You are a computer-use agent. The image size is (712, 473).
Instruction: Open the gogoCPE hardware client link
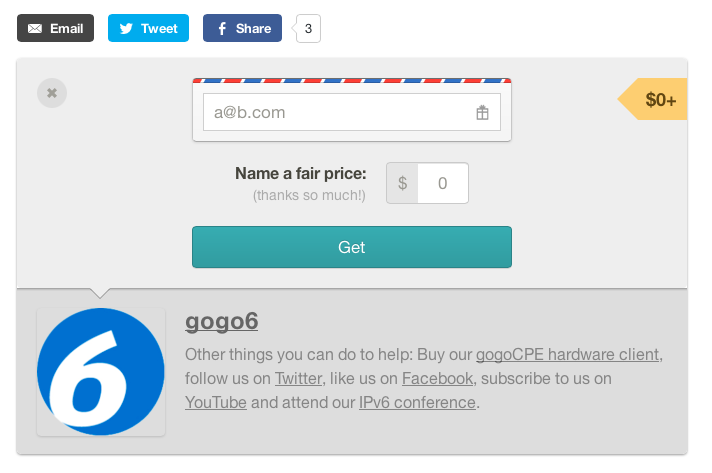click(567, 354)
